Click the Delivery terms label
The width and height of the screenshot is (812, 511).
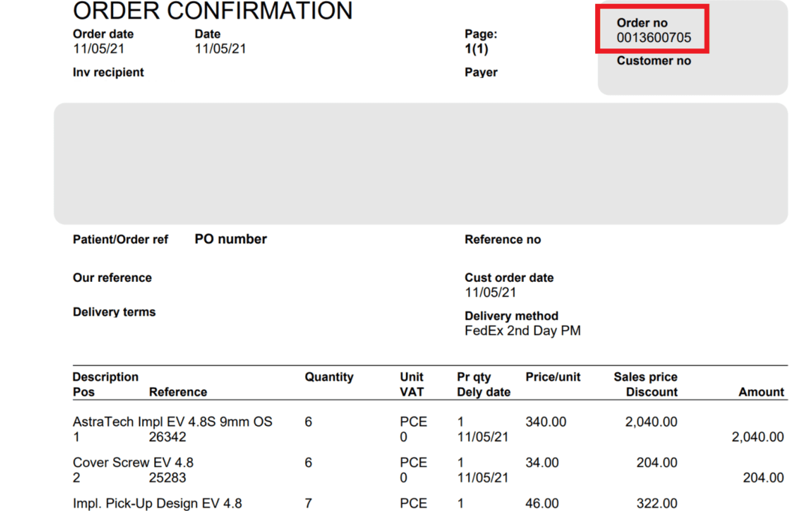(114, 312)
